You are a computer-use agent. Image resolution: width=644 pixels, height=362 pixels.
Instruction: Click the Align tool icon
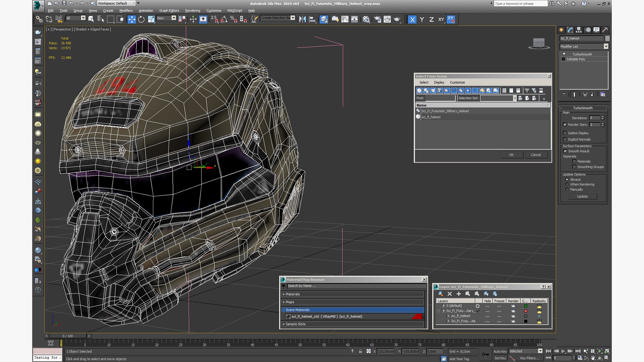click(312, 19)
